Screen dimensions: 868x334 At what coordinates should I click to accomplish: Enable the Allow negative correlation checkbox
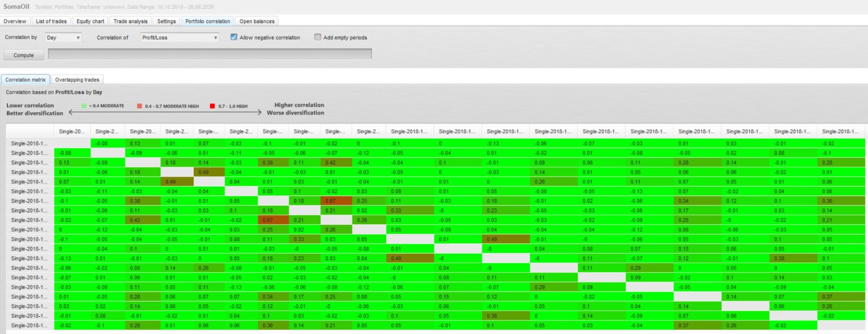[x=234, y=37]
